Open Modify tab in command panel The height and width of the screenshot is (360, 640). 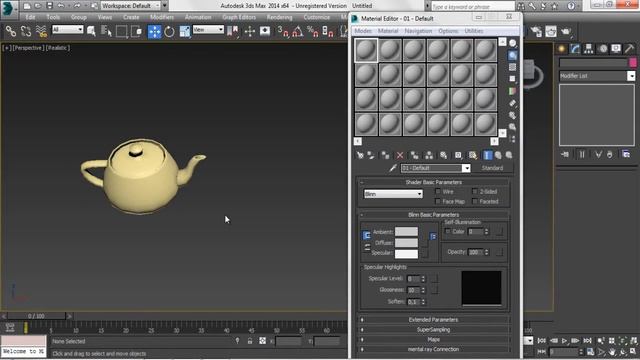(x=575, y=49)
